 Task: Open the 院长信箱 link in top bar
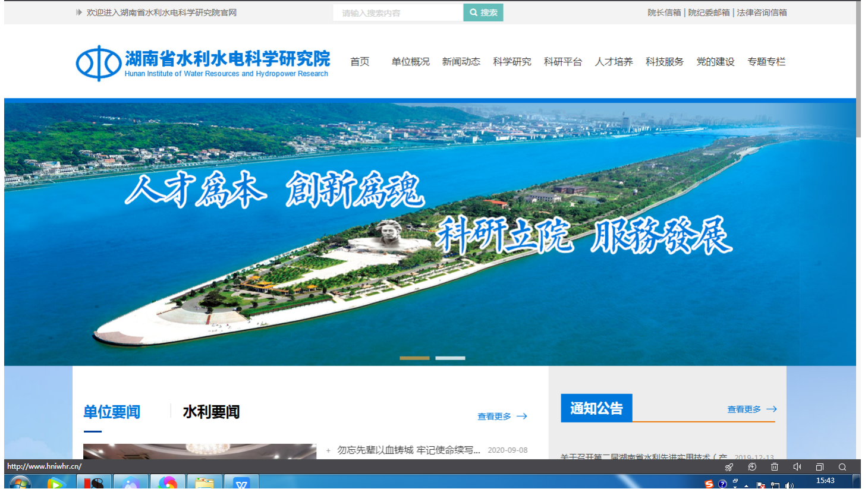(664, 12)
